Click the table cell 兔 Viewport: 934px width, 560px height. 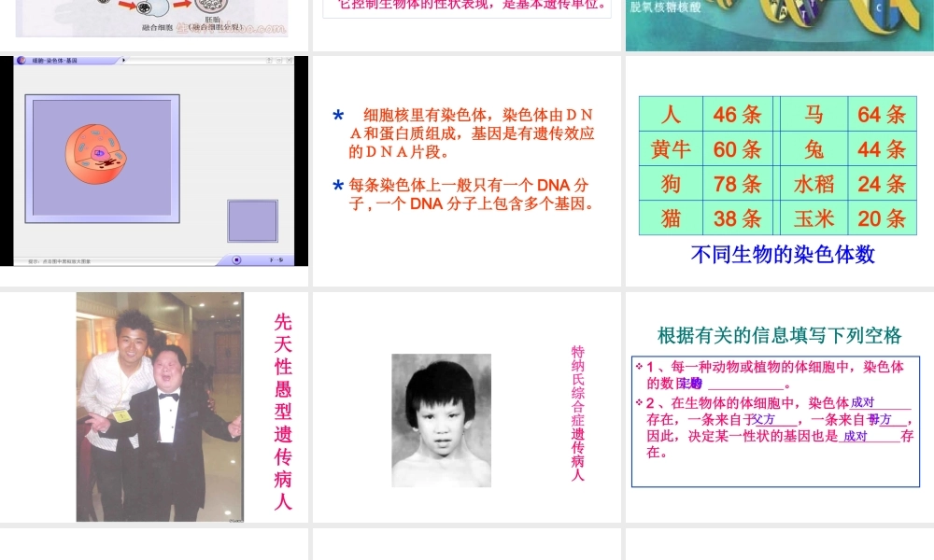tap(814, 148)
